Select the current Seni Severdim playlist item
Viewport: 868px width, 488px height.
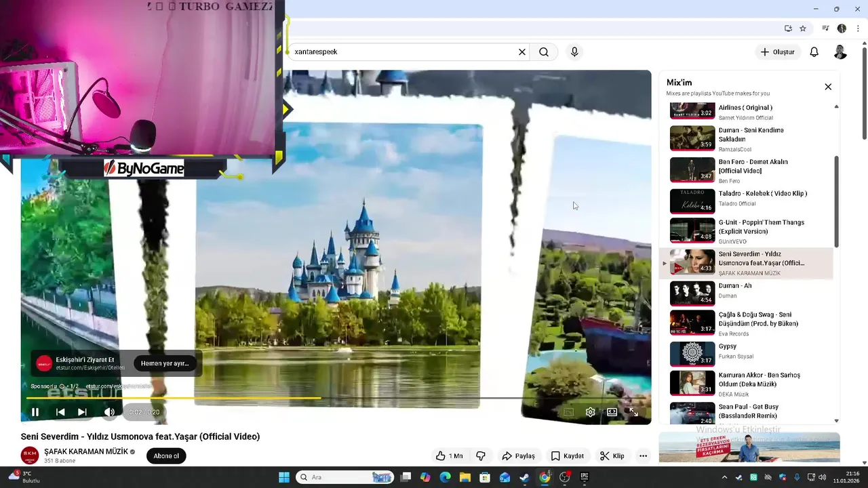click(x=746, y=263)
